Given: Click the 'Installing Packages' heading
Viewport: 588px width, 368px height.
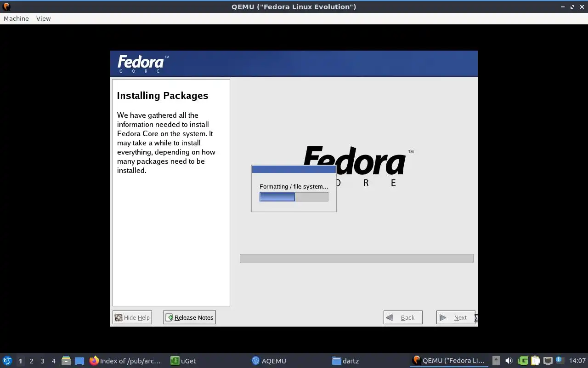Looking at the screenshot, I should pyautogui.click(x=163, y=96).
